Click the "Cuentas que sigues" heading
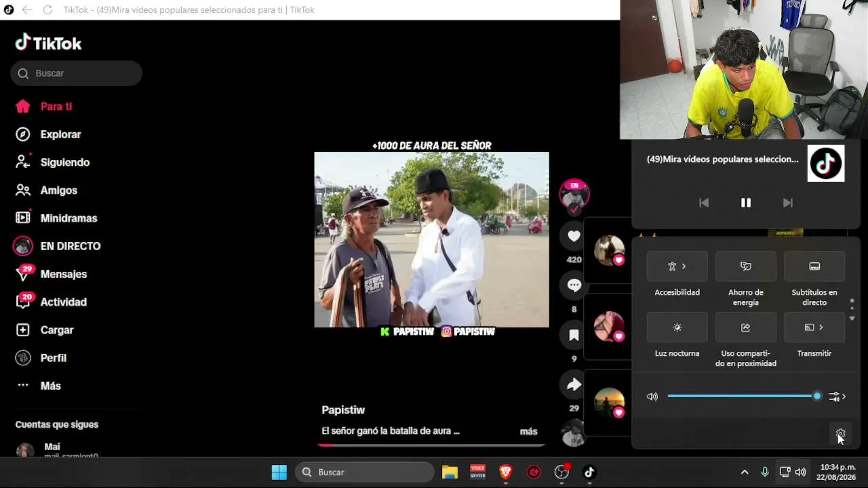This screenshot has width=868, height=488. 57,424
